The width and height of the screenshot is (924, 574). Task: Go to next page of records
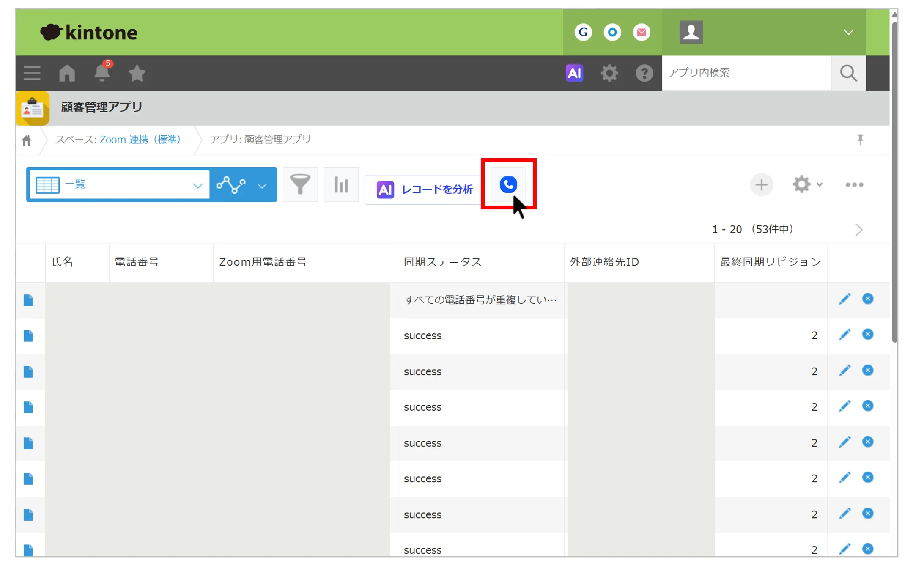[x=859, y=229]
